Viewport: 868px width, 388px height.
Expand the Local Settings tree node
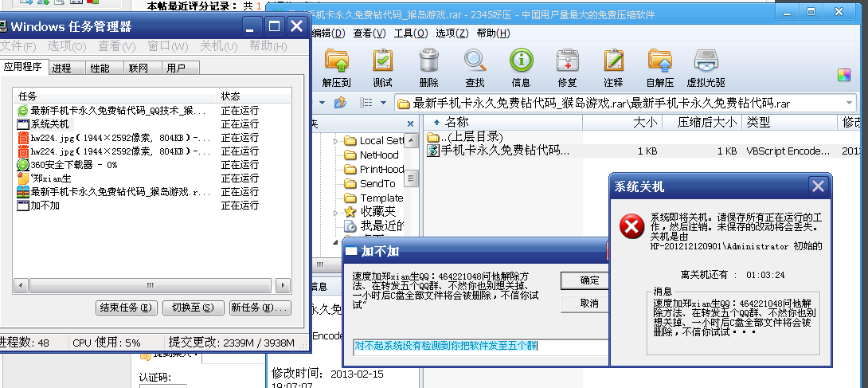(335, 141)
